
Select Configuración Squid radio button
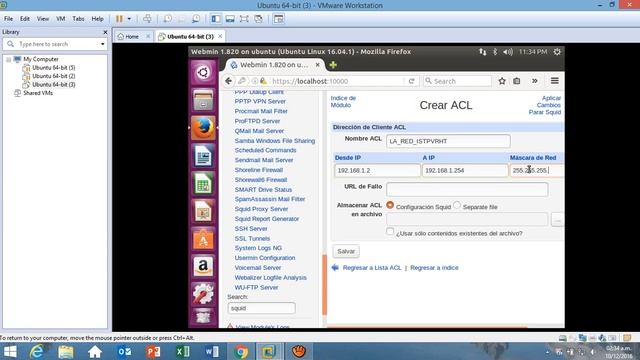point(390,205)
